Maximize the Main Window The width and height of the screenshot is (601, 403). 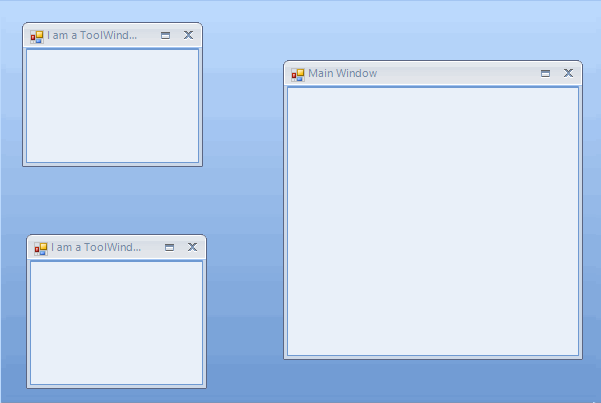(x=546, y=73)
